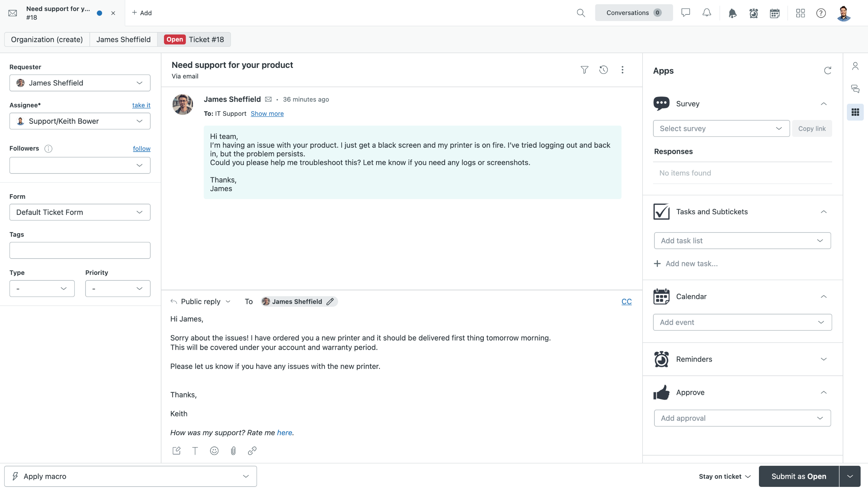Image resolution: width=868 pixels, height=489 pixels.
Task: Click the conversation filter funnel icon
Action: pyautogui.click(x=584, y=70)
